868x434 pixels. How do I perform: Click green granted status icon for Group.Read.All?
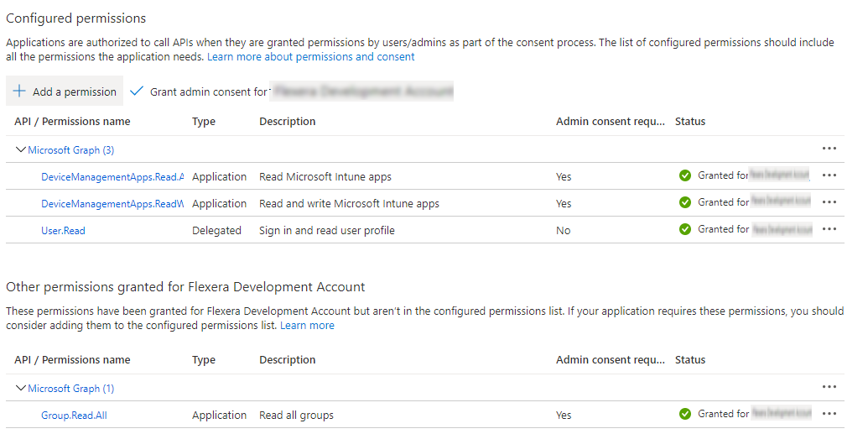tap(685, 414)
